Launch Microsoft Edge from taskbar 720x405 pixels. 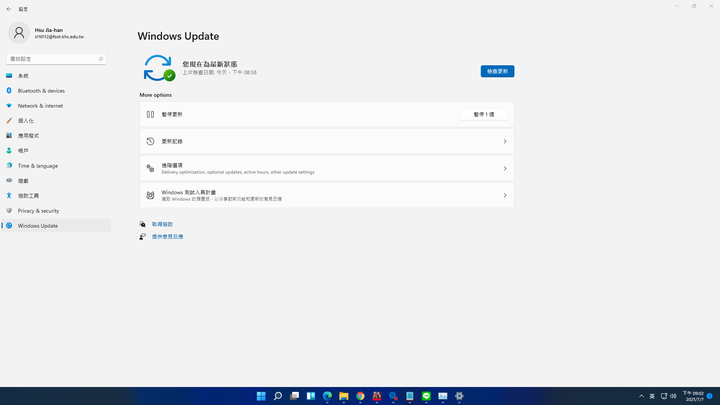click(x=327, y=396)
